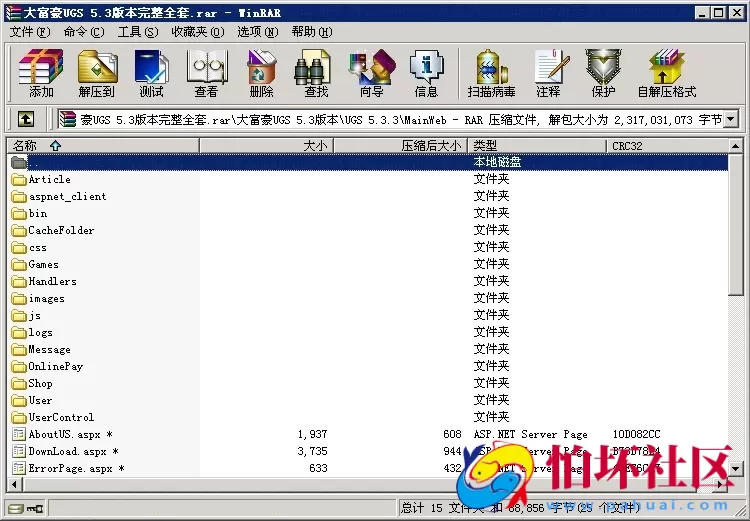Select the aspnet_client folder icon
Image resolution: width=750 pixels, height=521 pixels.
[x=19, y=197]
